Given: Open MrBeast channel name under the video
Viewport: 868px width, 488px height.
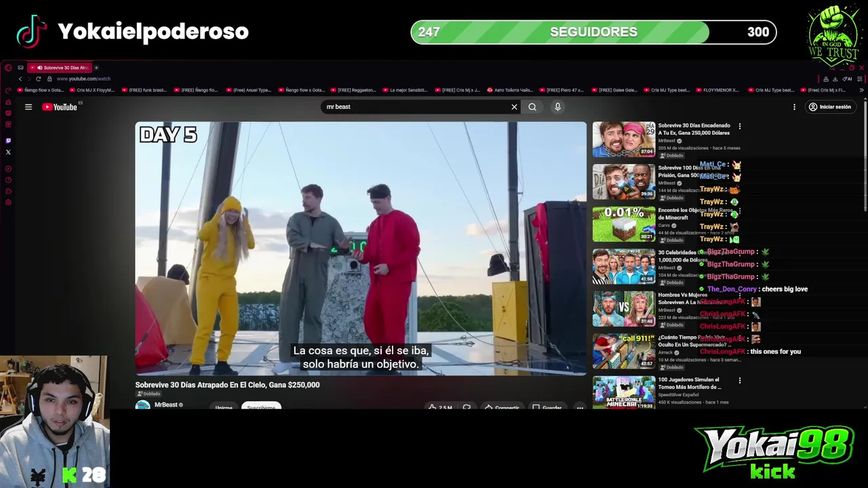Looking at the screenshot, I should [x=165, y=405].
